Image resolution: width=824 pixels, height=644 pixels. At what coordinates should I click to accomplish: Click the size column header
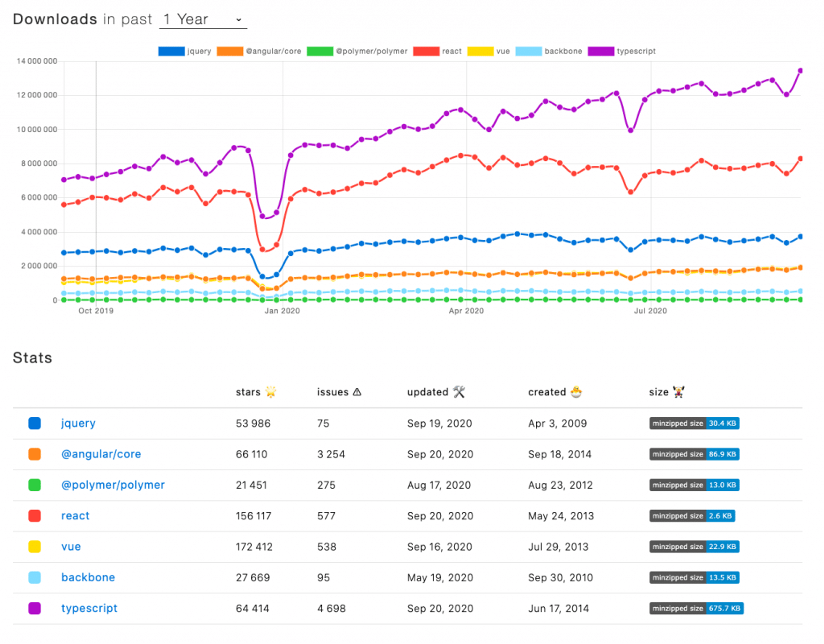[x=667, y=392]
